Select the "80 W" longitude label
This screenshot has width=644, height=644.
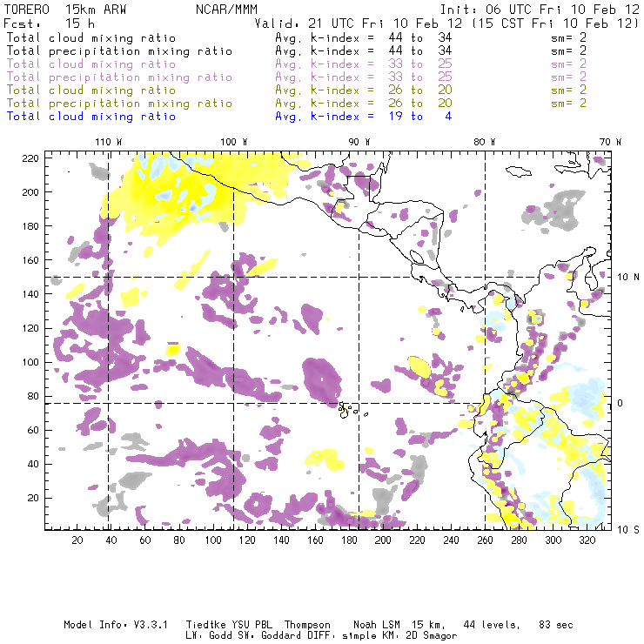[x=484, y=142]
